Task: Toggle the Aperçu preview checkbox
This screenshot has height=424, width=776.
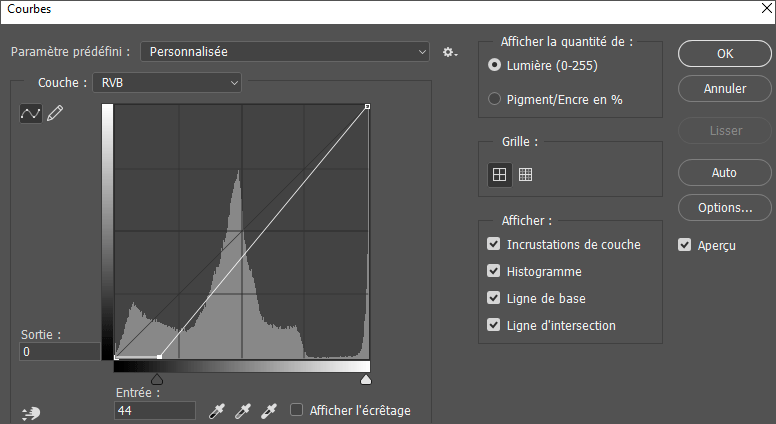Action: (685, 244)
